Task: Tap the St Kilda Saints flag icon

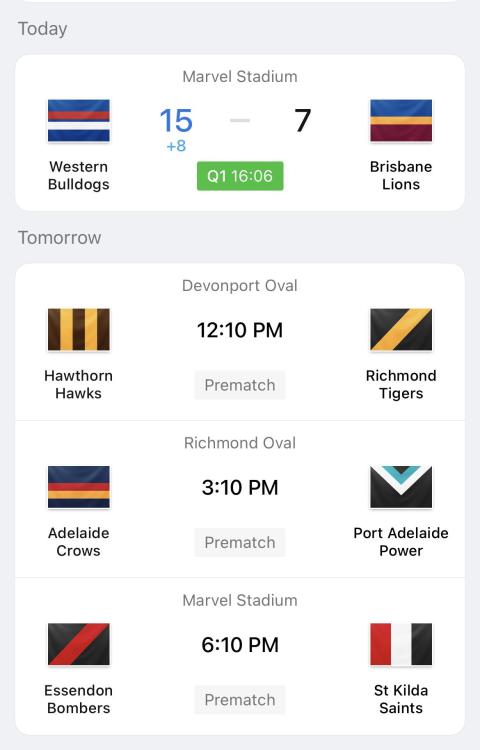Action: 401,644
